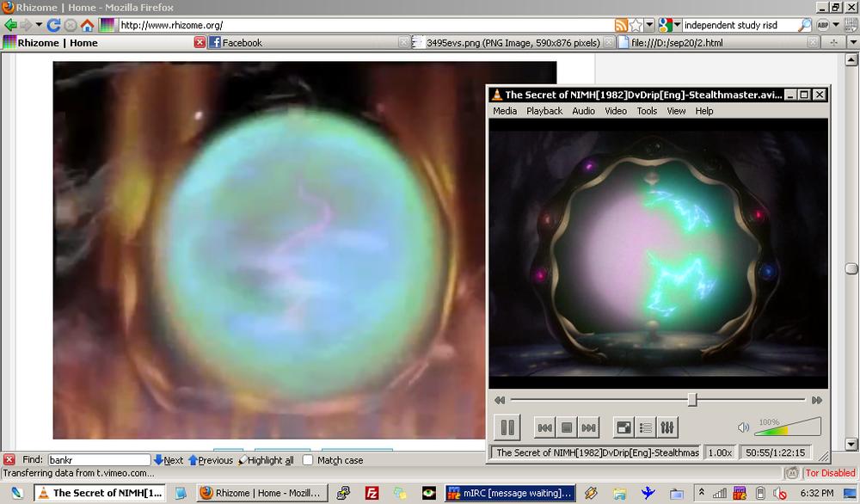Open VLC Media menu
860x504 pixels.
tap(505, 111)
